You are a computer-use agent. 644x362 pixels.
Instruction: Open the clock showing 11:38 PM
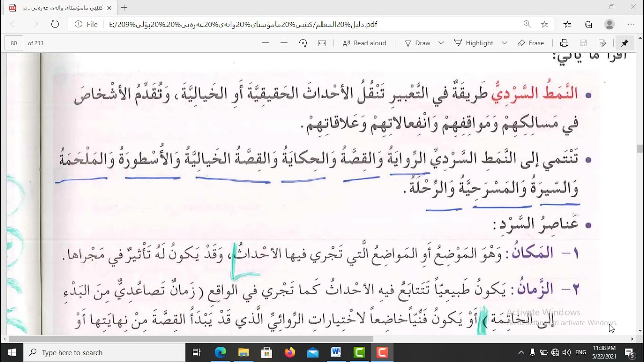pyautogui.click(x=604, y=352)
